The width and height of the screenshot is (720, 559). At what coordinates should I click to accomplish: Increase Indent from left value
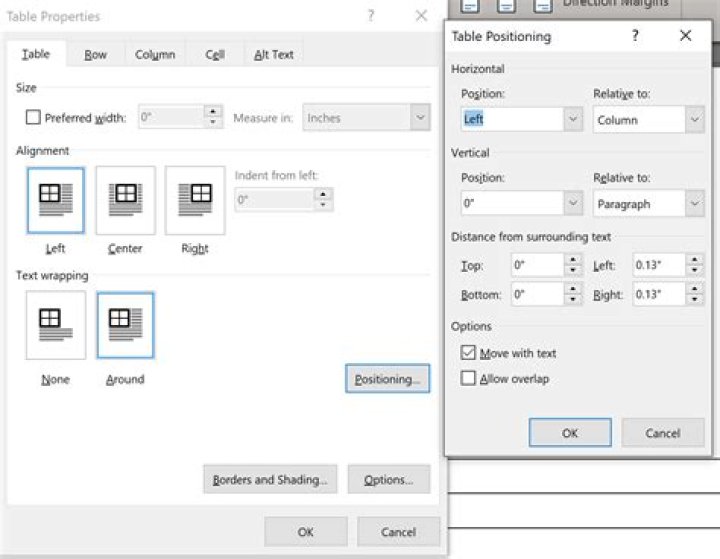click(323, 194)
